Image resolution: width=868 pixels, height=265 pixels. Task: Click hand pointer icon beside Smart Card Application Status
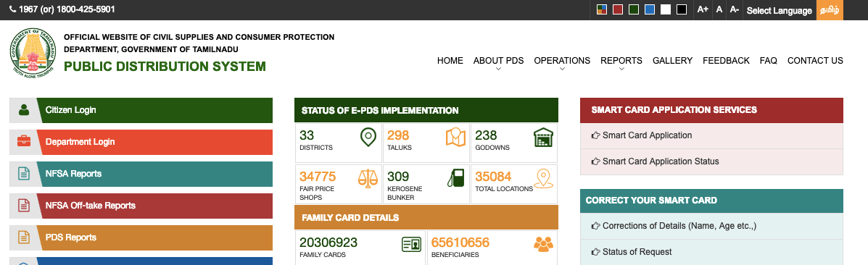tap(595, 161)
